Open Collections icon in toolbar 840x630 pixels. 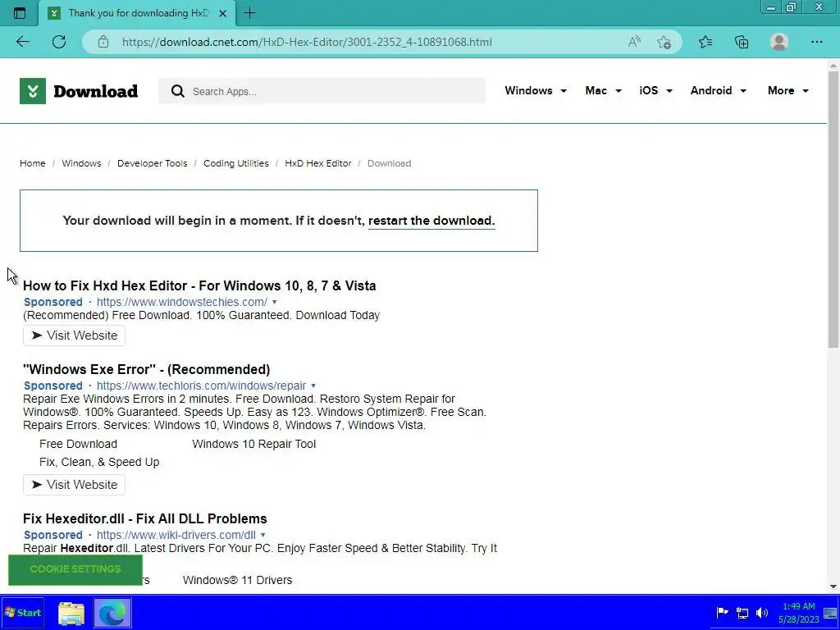point(742,42)
